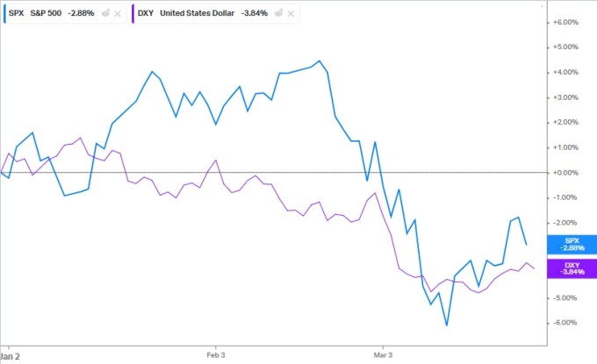Click the blue SPX legend color bar

click(x=4, y=14)
